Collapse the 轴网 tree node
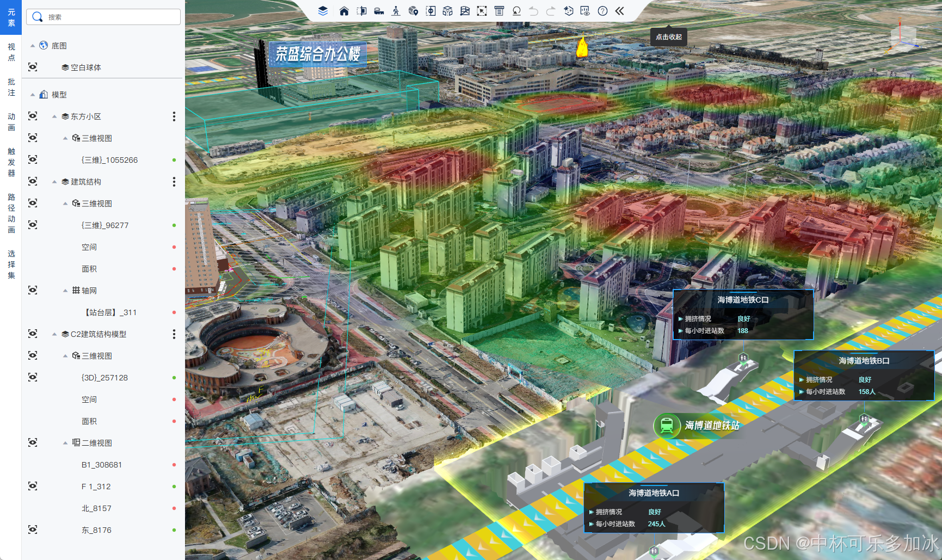Screen dimensions: 942x560 pos(65,291)
